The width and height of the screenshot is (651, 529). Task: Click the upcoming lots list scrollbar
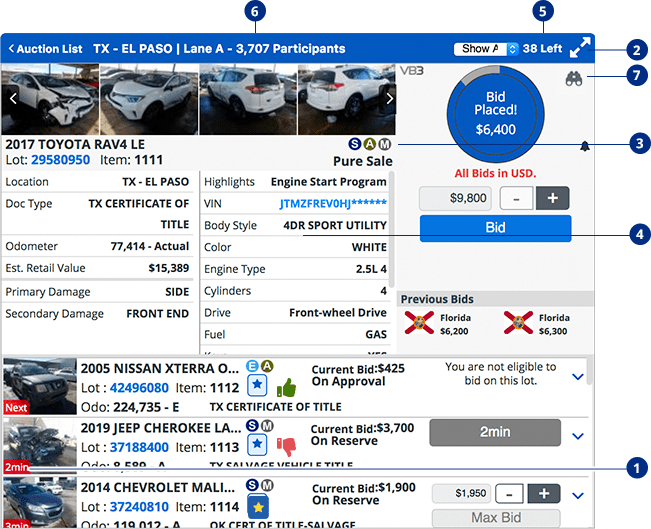[x=589, y=371]
